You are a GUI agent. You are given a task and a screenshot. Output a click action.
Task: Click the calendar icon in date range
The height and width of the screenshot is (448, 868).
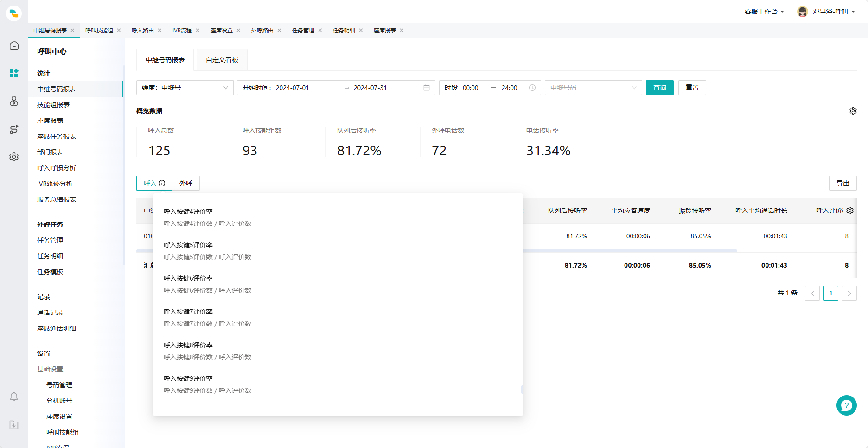427,88
